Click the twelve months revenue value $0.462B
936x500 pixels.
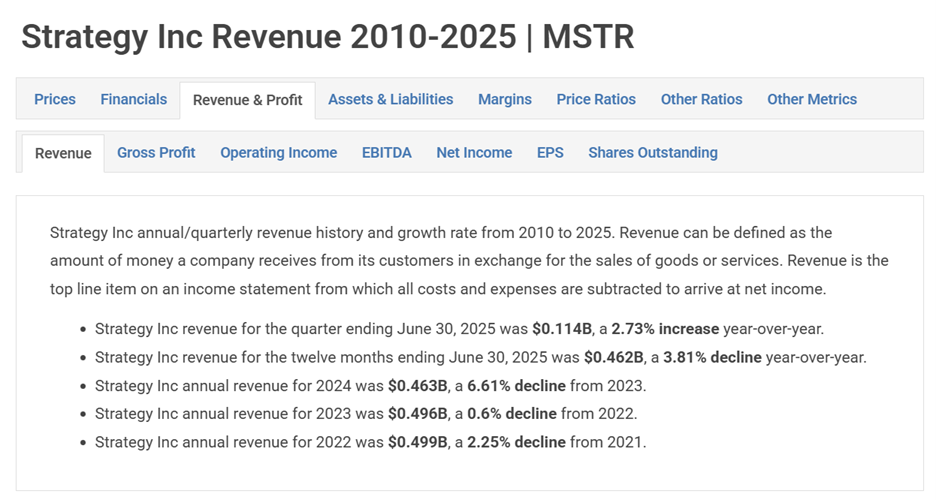pos(614,357)
